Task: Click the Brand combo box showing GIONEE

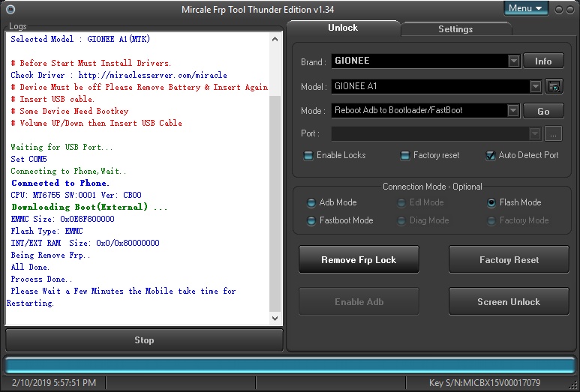Action: click(x=425, y=61)
